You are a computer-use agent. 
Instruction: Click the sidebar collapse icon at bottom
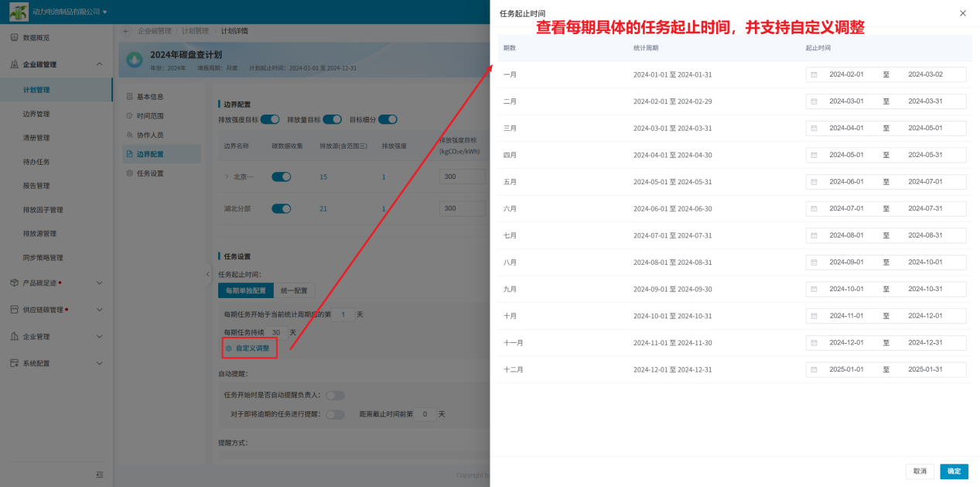click(99, 475)
